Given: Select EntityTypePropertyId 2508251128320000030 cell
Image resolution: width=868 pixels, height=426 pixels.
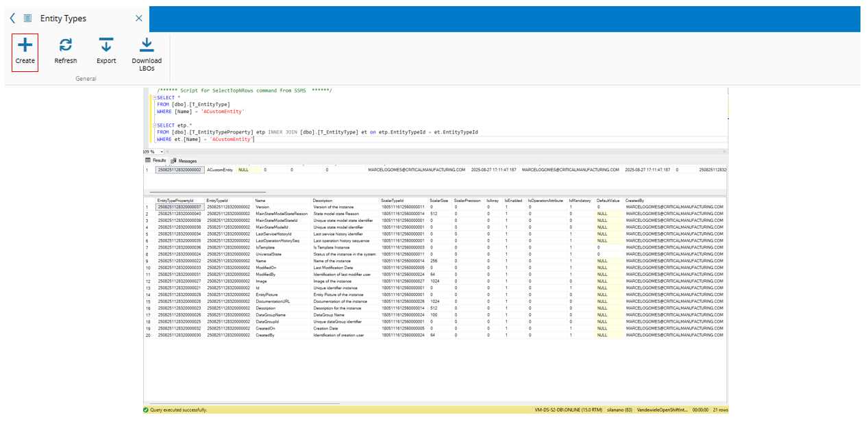Looking at the screenshot, I should pos(179,335).
